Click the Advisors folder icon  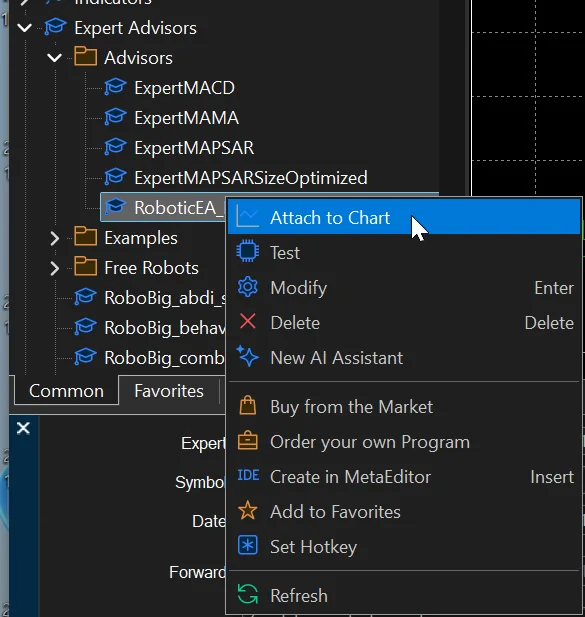point(85,56)
